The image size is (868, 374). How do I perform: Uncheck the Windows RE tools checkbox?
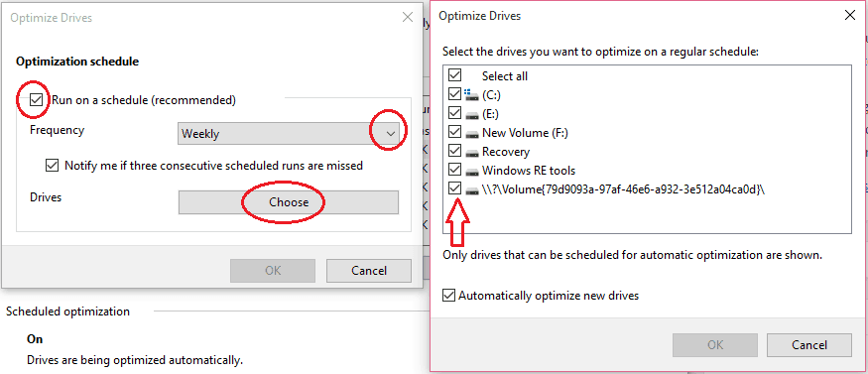(x=454, y=170)
